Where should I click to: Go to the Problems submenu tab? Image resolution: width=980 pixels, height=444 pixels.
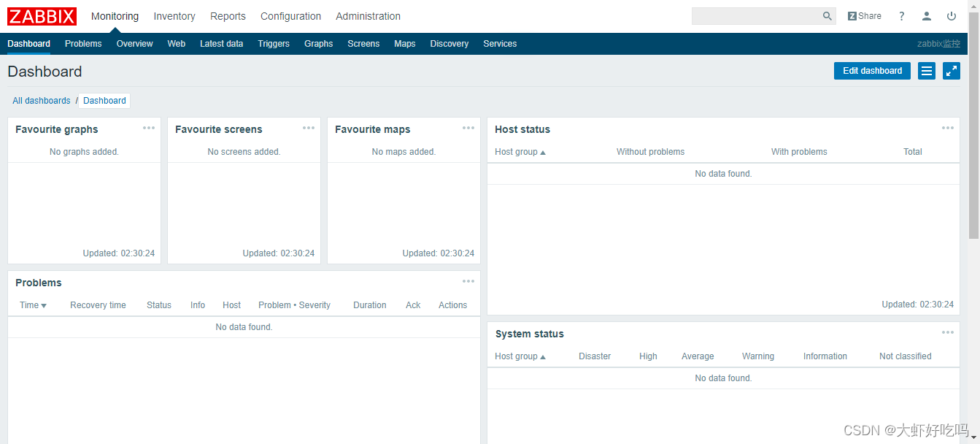83,44
